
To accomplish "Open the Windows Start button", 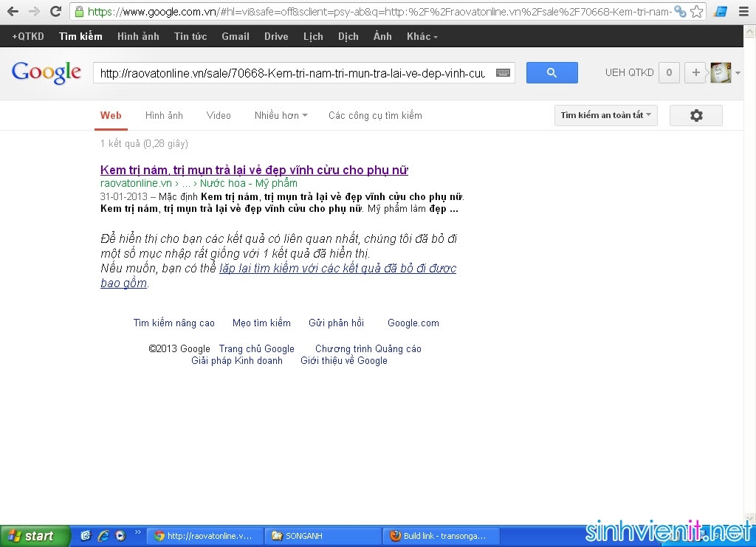I will pyautogui.click(x=35, y=536).
